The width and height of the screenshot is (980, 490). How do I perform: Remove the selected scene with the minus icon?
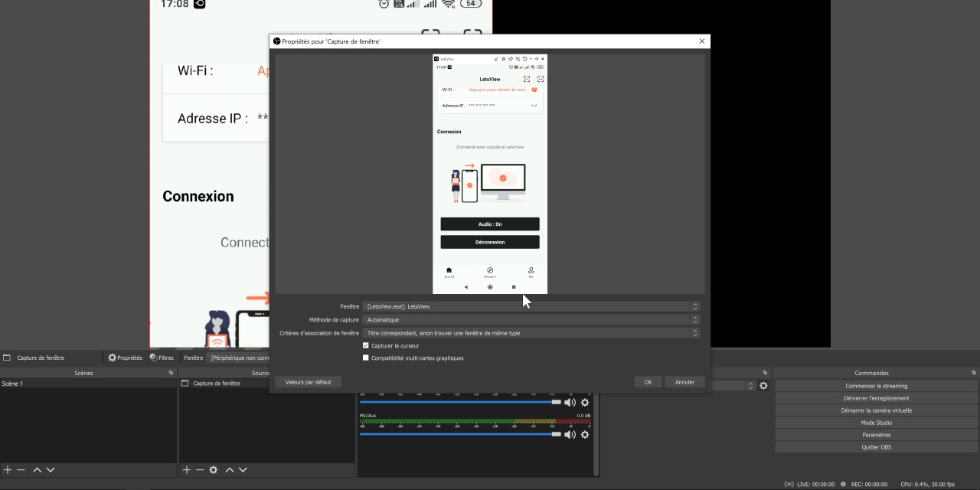21,469
